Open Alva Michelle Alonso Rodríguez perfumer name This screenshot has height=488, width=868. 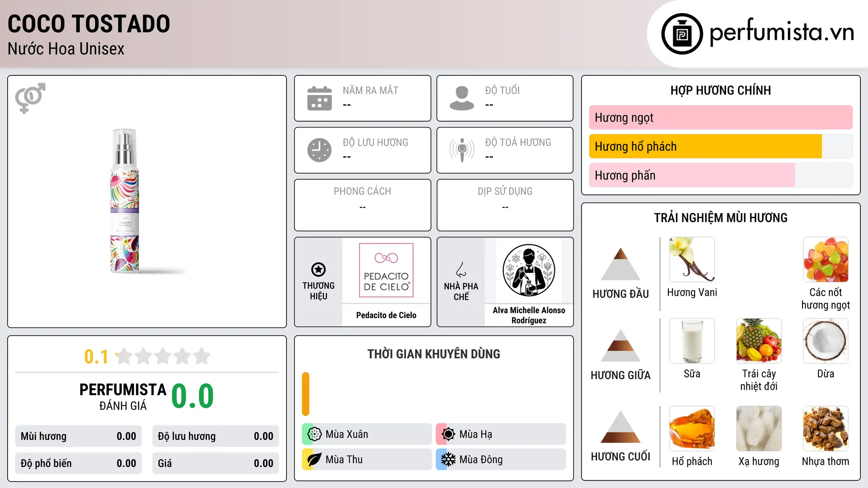click(529, 315)
